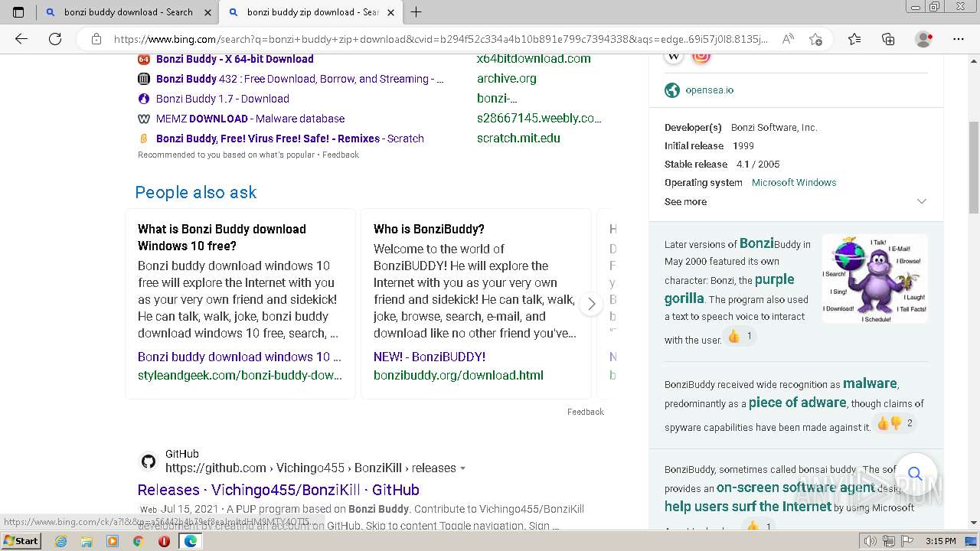Open a new tab with the plus button

pyautogui.click(x=416, y=11)
